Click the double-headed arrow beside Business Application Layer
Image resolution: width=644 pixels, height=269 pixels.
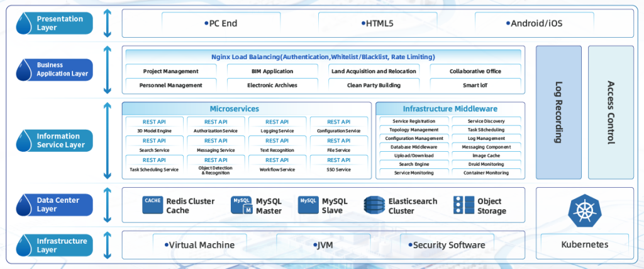108,69
